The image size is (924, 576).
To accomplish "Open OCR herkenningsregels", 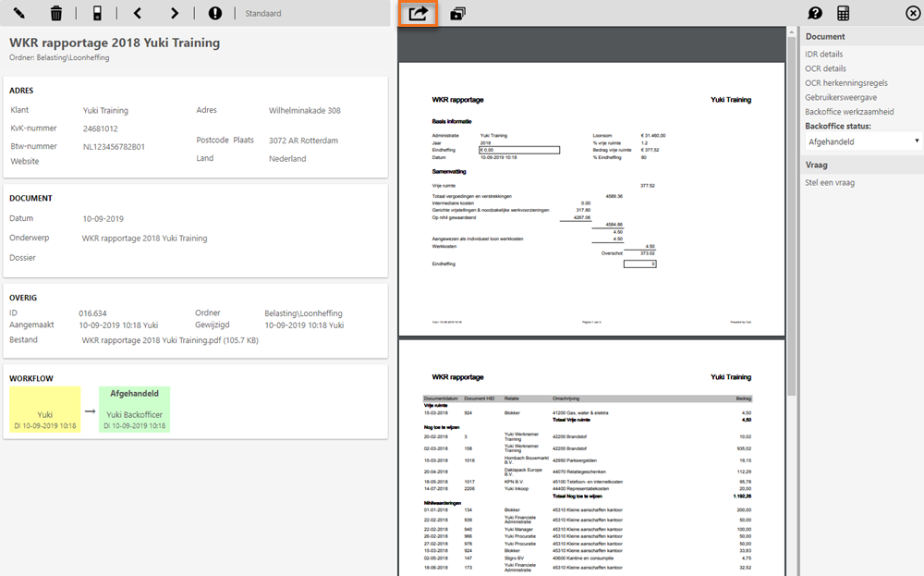I will (x=846, y=83).
